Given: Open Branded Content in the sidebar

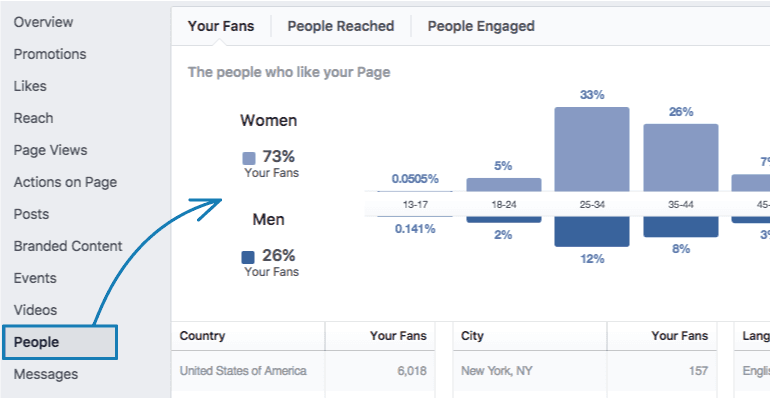Looking at the screenshot, I should click(68, 246).
